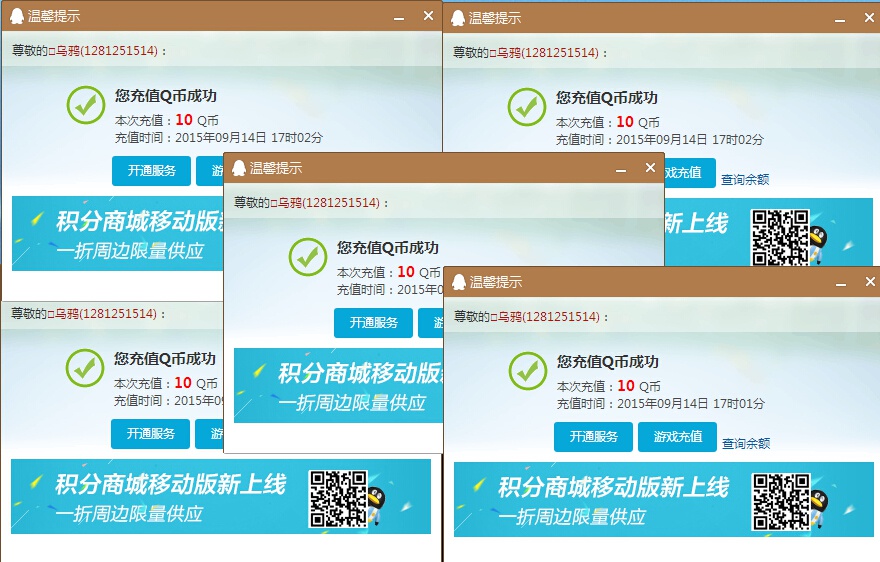This screenshot has width=880, height=562.
Task: Close the center 温馨提示 window
Action: click(x=650, y=167)
